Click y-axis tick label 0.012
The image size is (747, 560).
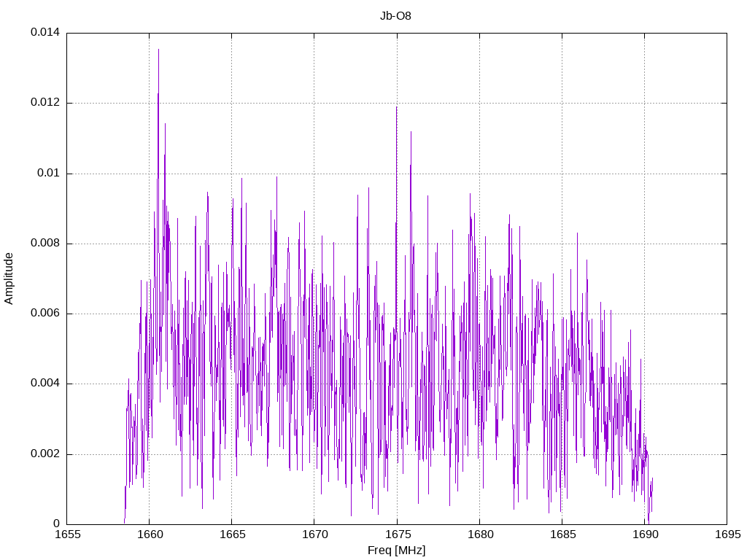coord(45,102)
